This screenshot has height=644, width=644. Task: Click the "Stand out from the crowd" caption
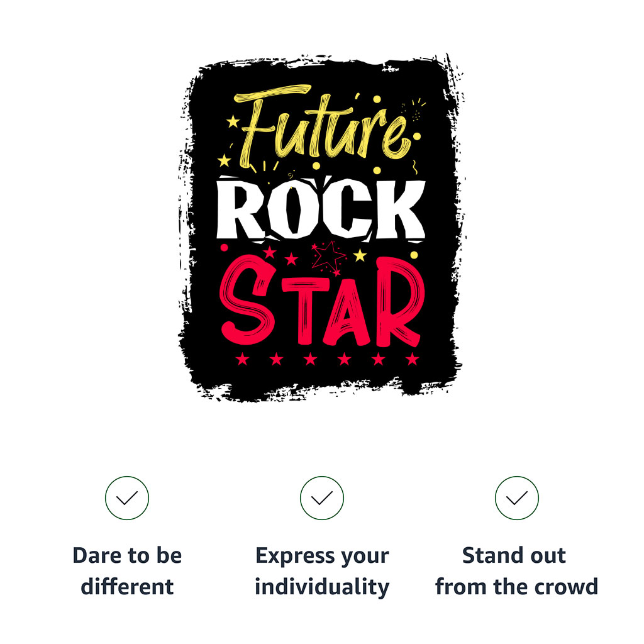[516, 571]
